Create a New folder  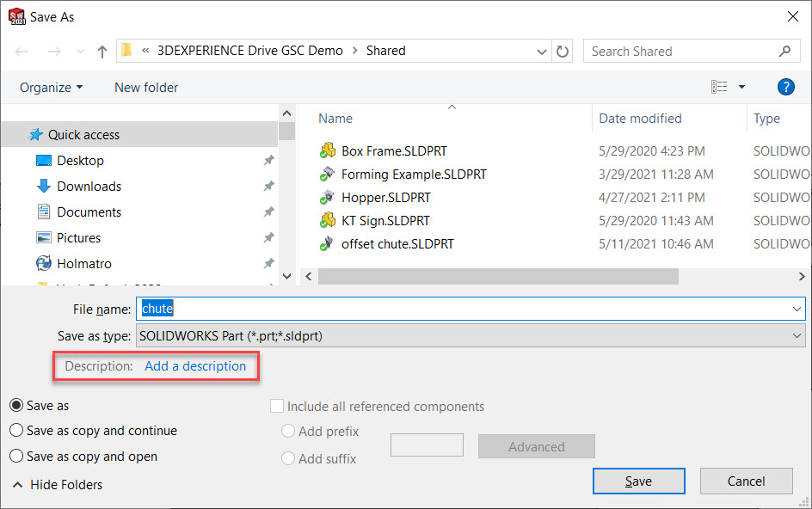pos(146,88)
